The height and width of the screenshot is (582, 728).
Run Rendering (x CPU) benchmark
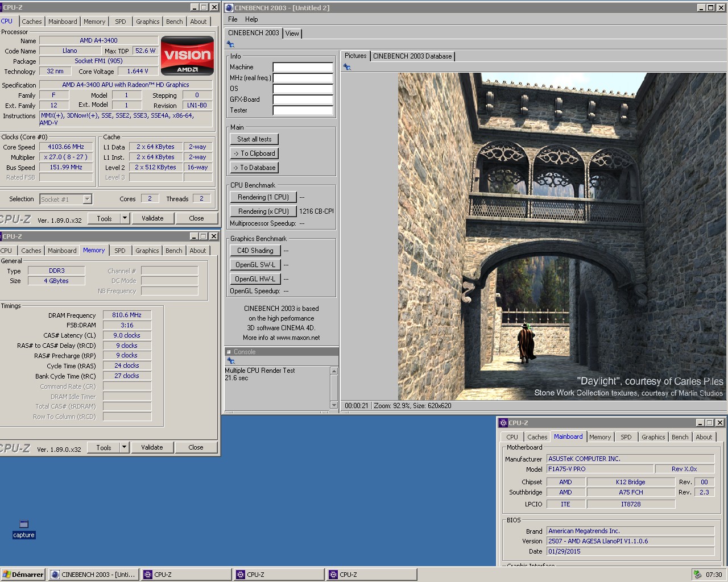point(263,211)
